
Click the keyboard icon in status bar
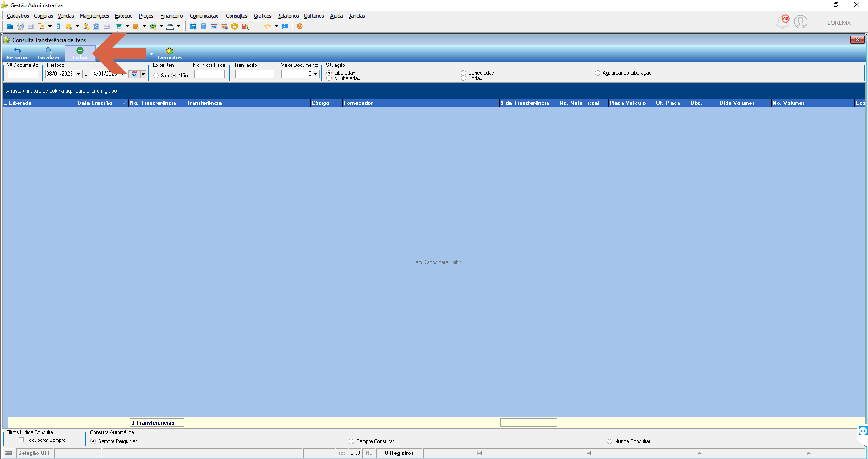point(9,453)
